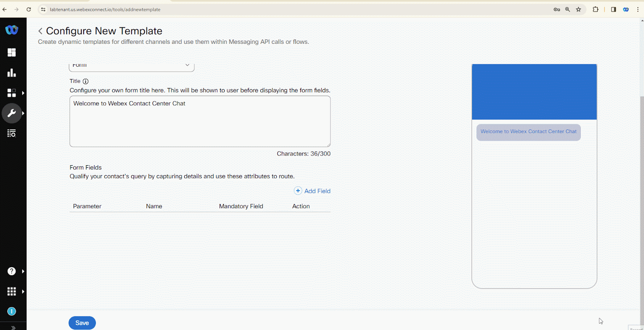The height and width of the screenshot is (330, 644).
Task: Open the browser three-dot menu
Action: pos(638,9)
